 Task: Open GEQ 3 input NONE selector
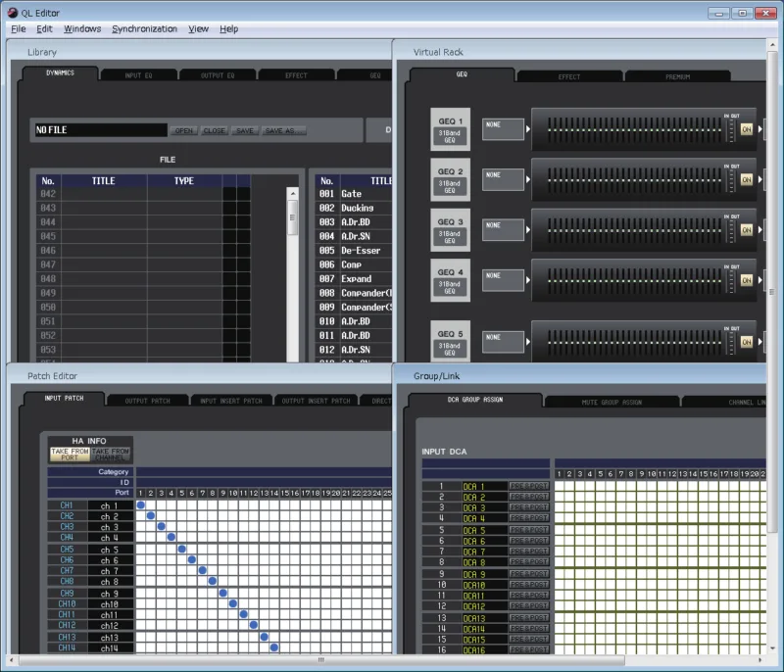click(503, 230)
